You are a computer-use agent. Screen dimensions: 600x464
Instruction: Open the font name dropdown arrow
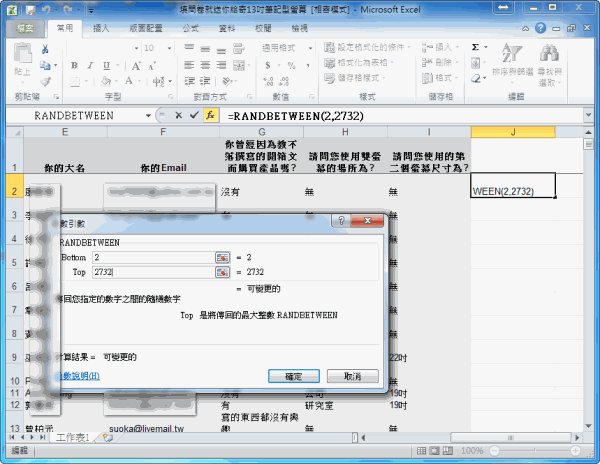tap(136, 48)
